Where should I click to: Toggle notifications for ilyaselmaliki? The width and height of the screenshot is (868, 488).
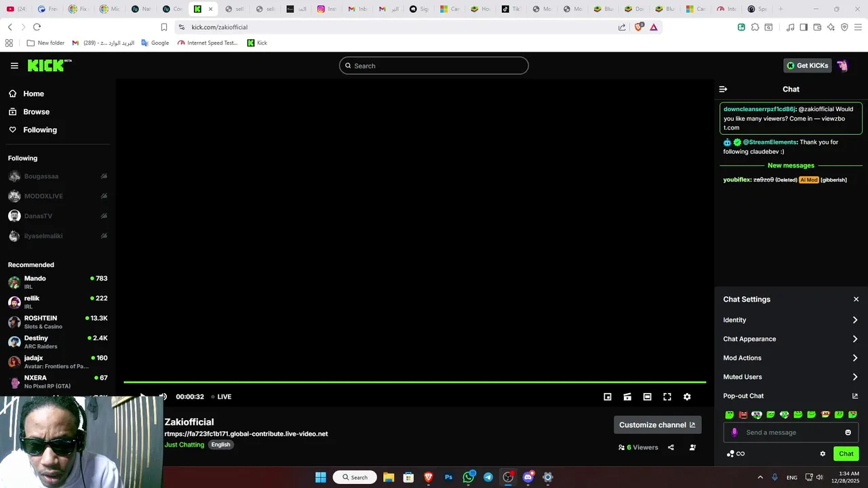(104, 236)
